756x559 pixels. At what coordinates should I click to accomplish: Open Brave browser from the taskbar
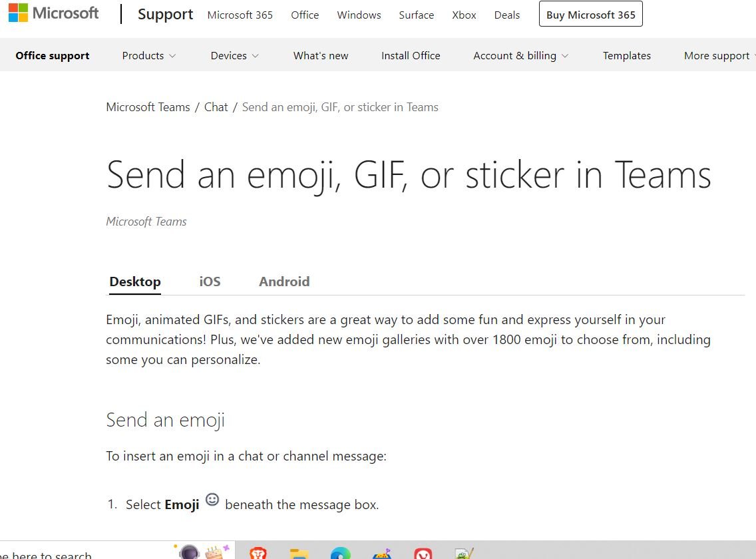tap(258, 553)
